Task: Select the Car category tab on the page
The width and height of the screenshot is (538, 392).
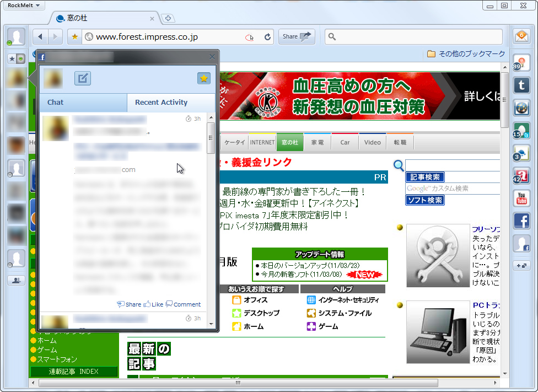Action: click(x=344, y=142)
